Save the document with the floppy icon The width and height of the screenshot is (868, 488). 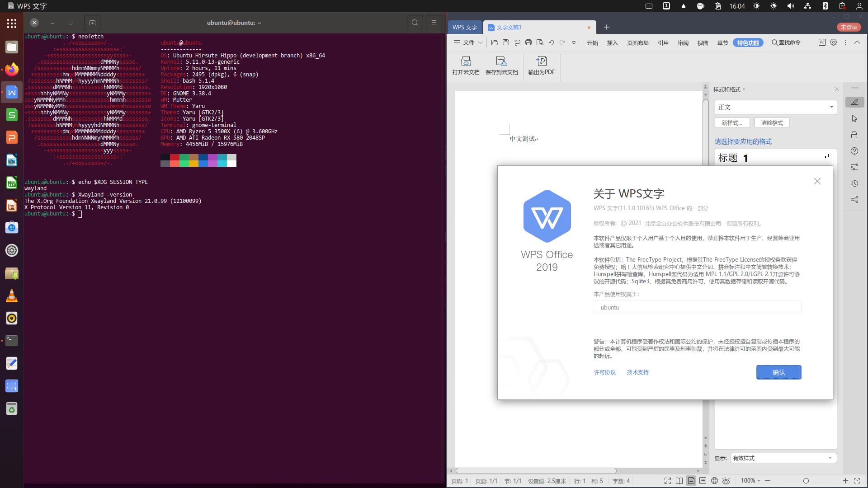click(x=506, y=42)
